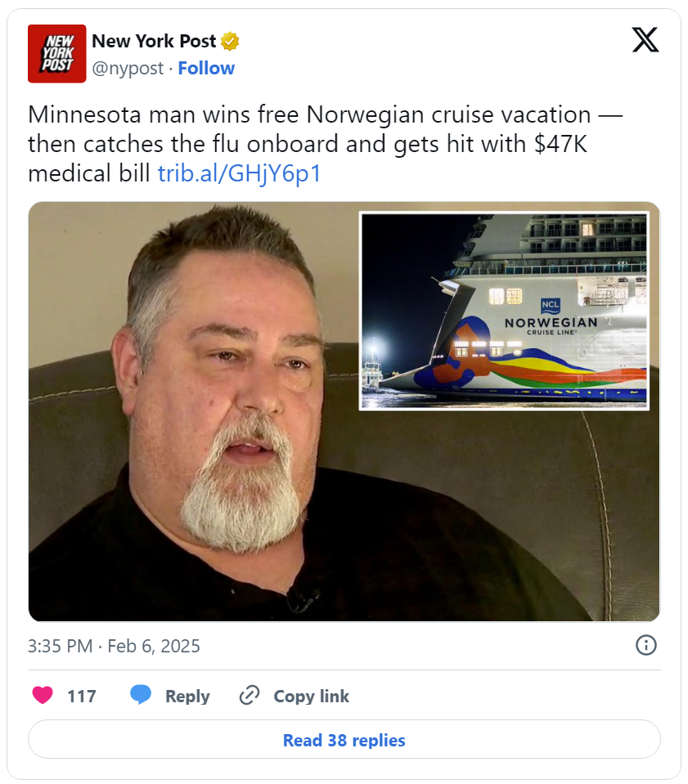Click the gold verified badge

[x=230, y=41]
